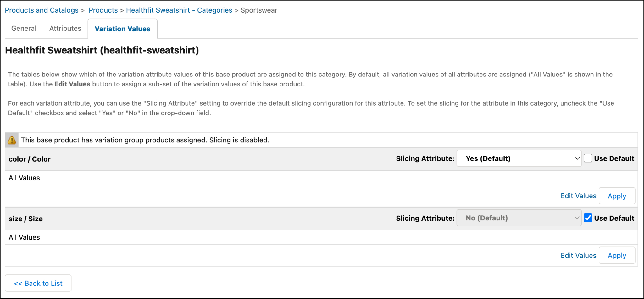644x299 pixels.
Task: Apply changes for the color attribute
Action: pyautogui.click(x=617, y=196)
